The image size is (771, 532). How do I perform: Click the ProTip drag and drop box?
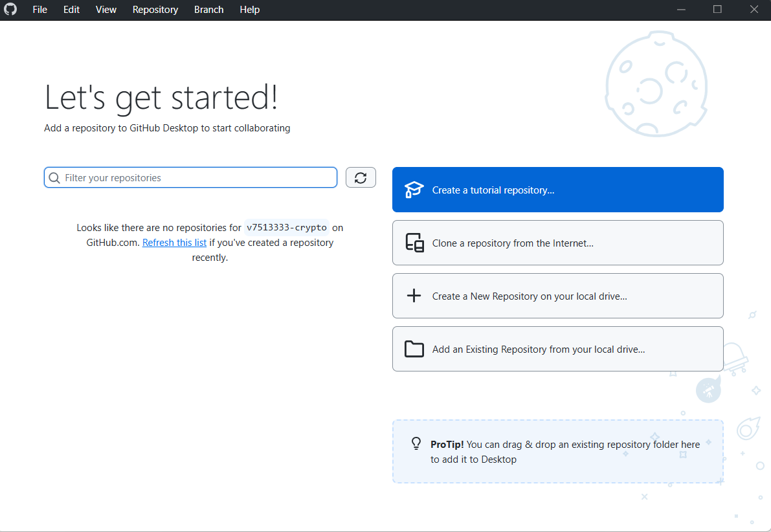click(x=557, y=451)
